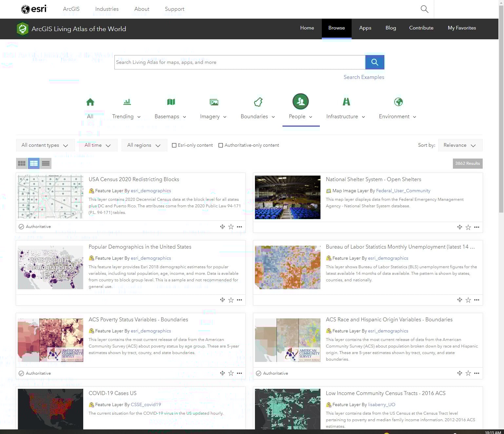Image resolution: width=504 pixels, height=434 pixels.
Task: Go to the Home tab
Action: [307, 28]
